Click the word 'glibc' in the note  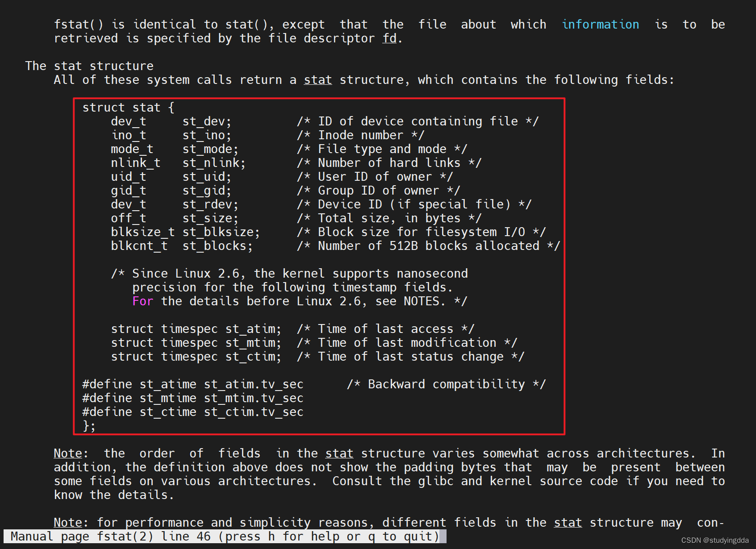pyautogui.click(x=436, y=481)
